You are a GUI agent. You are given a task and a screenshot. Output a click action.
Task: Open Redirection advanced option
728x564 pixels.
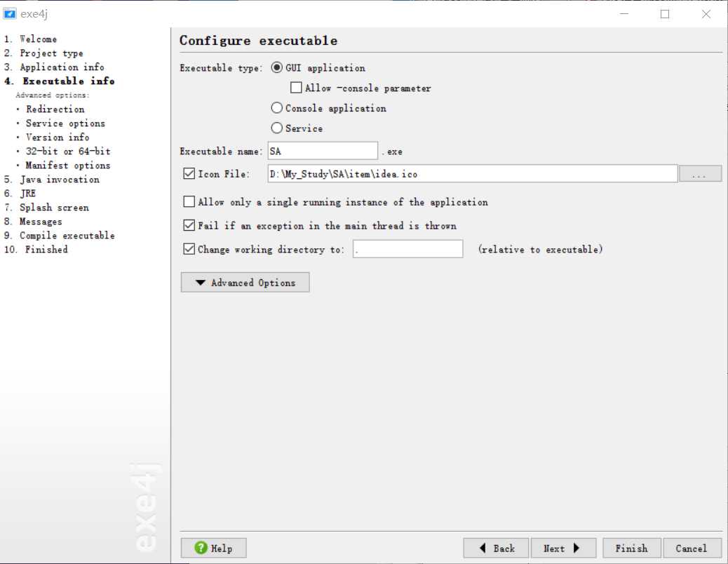click(55, 109)
